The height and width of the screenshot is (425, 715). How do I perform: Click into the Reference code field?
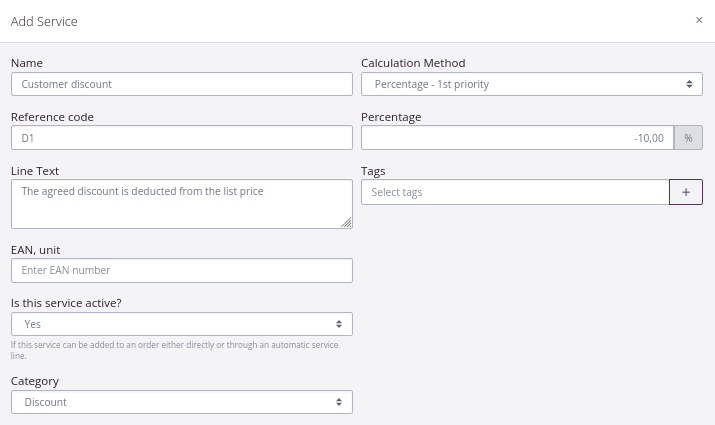coord(181,138)
